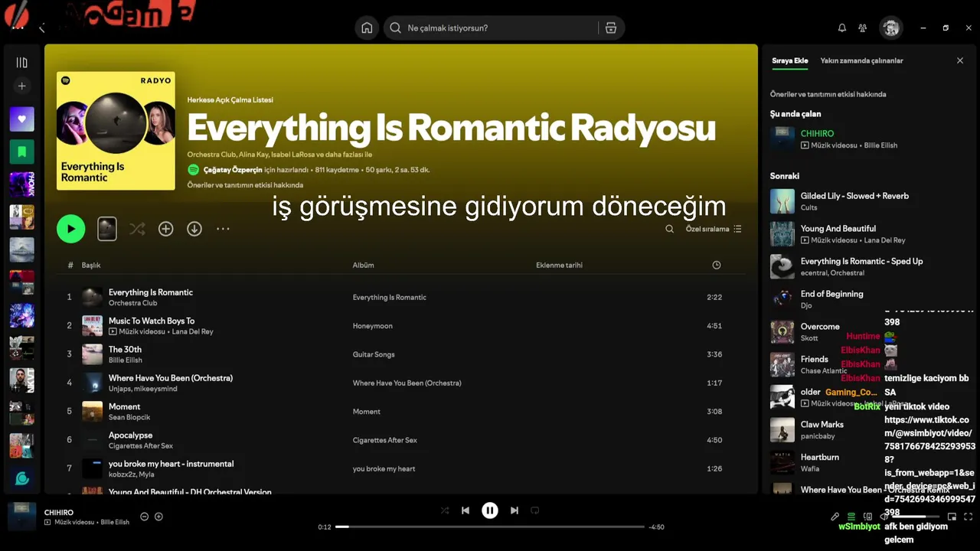The width and height of the screenshot is (980, 551).
Task: Create a playlist with the sidebar plus icon
Action: (x=21, y=86)
